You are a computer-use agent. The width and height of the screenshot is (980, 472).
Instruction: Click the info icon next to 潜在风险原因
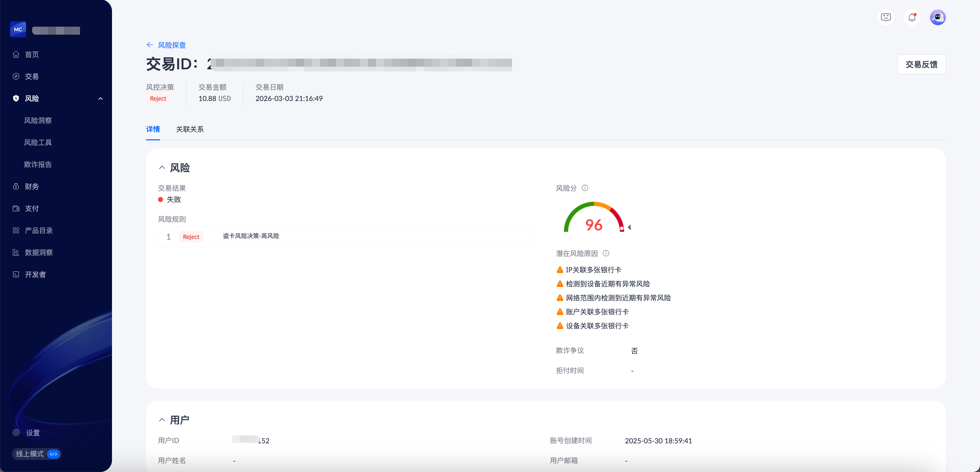(606, 253)
